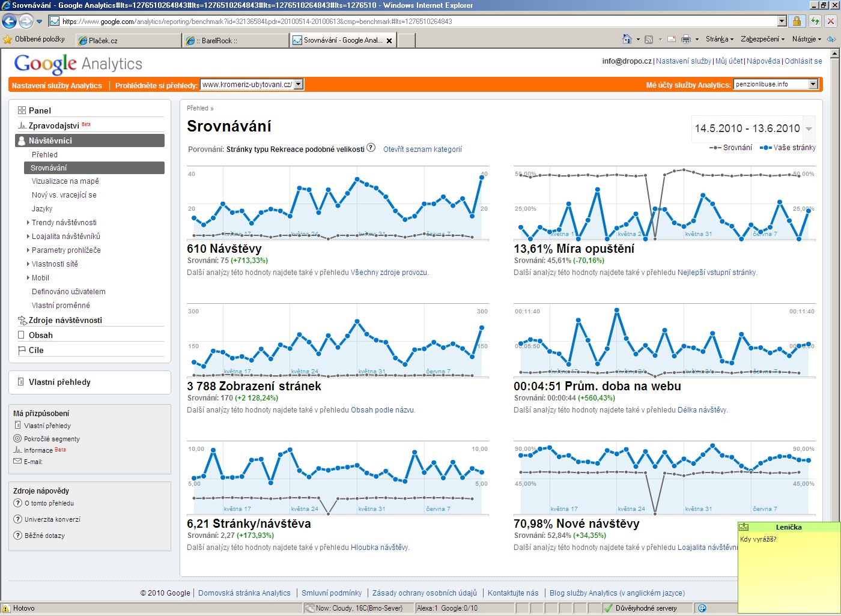Open the Můj účet link
841x616 pixels.
[729, 61]
